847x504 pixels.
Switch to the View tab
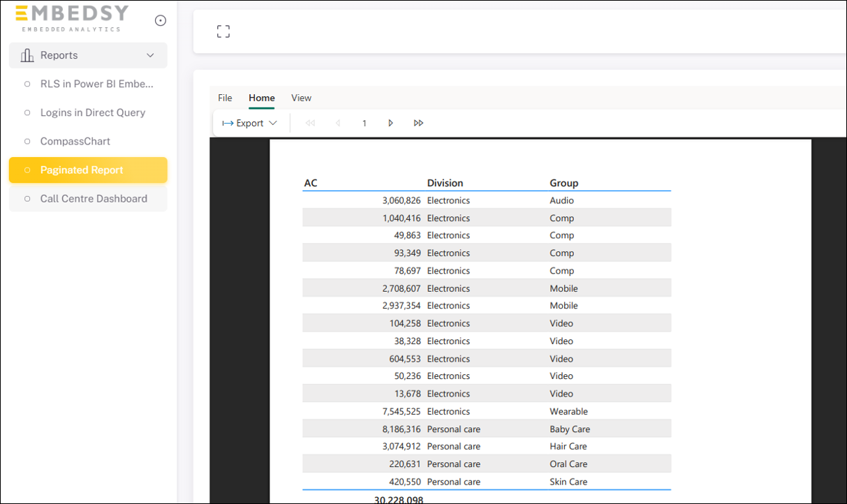tap(301, 98)
